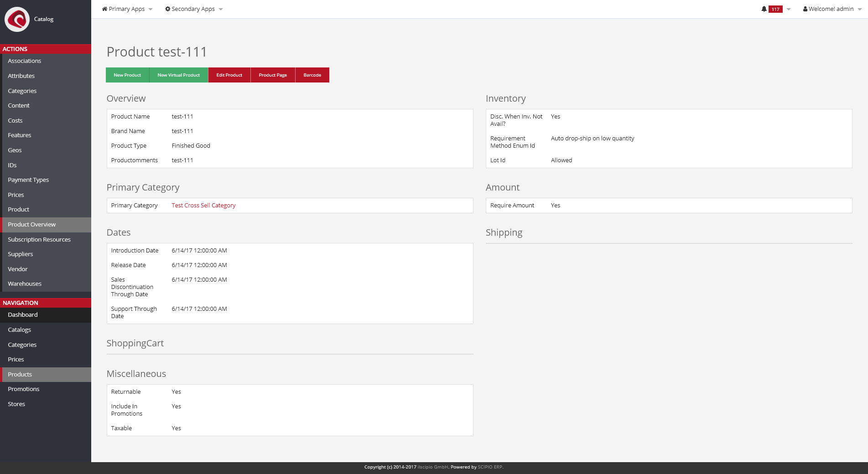
Task: Click the home icon beside Primary Apps
Action: (104, 9)
